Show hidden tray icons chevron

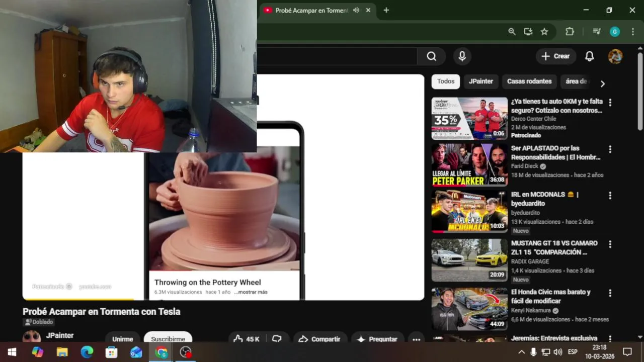pyautogui.click(x=521, y=352)
